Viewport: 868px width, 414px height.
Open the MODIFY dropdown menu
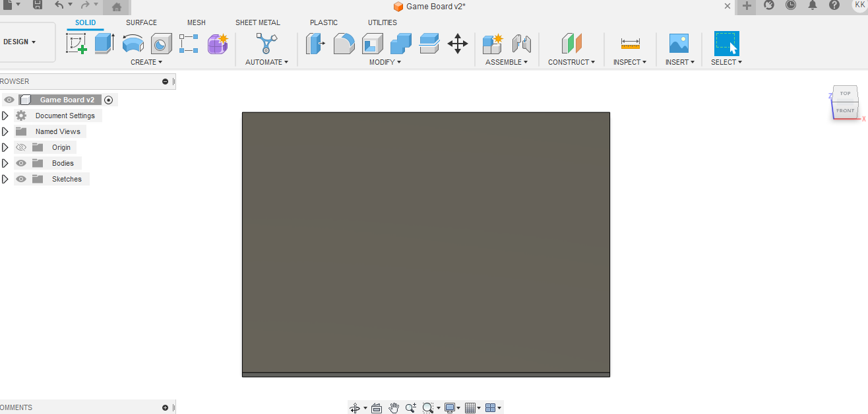(385, 62)
